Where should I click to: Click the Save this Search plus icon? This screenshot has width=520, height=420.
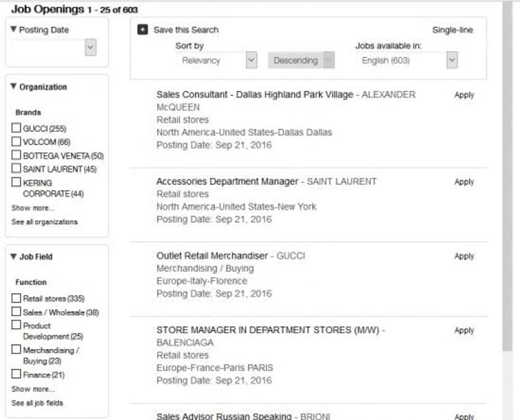point(143,30)
